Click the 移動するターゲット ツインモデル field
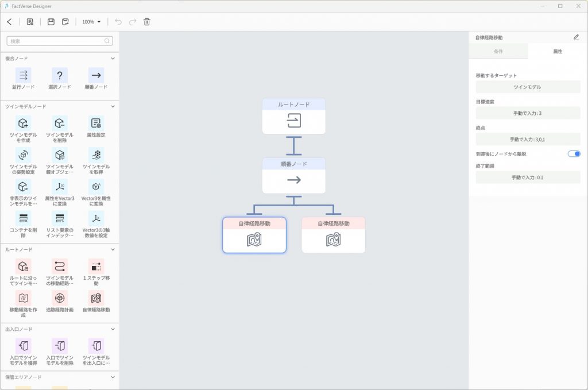Screen dimensions: 588x390 (527, 87)
